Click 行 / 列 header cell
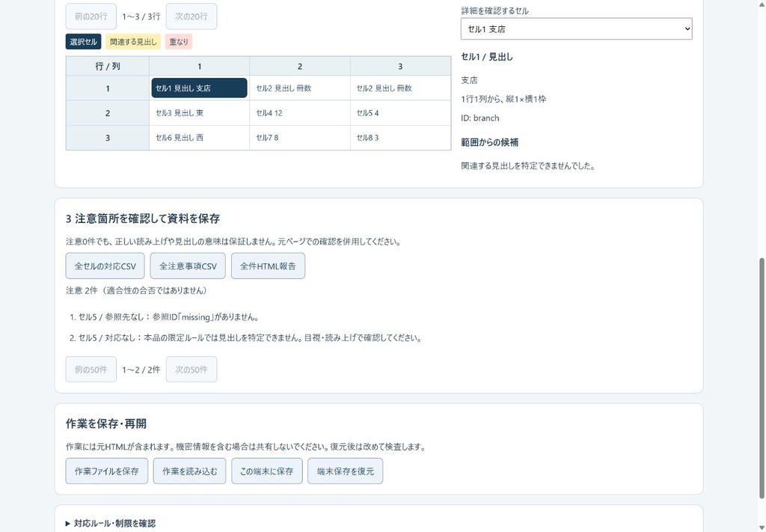 108,66
